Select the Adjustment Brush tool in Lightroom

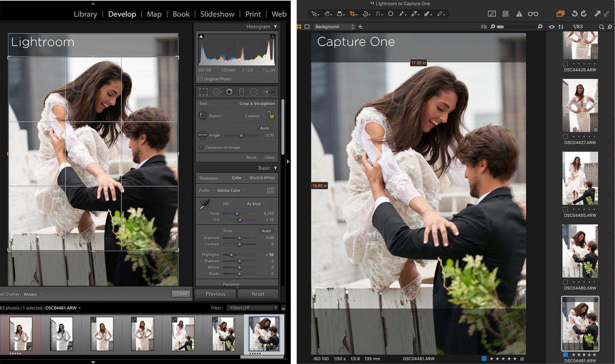tap(269, 92)
